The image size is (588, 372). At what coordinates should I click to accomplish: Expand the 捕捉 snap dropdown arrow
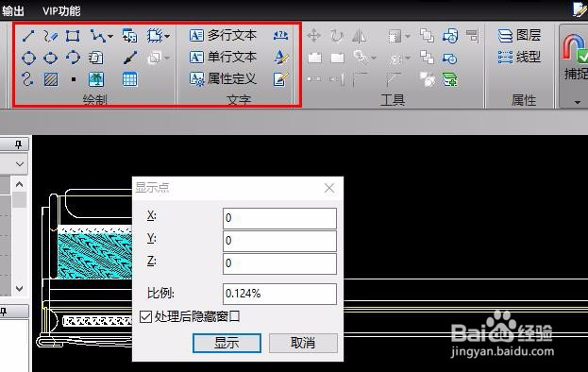(578, 102)
